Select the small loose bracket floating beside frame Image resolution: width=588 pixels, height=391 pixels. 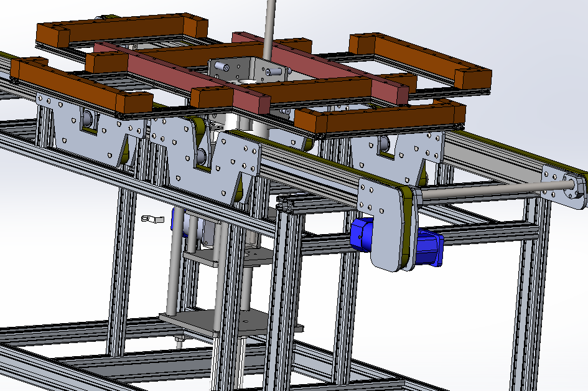152,219
